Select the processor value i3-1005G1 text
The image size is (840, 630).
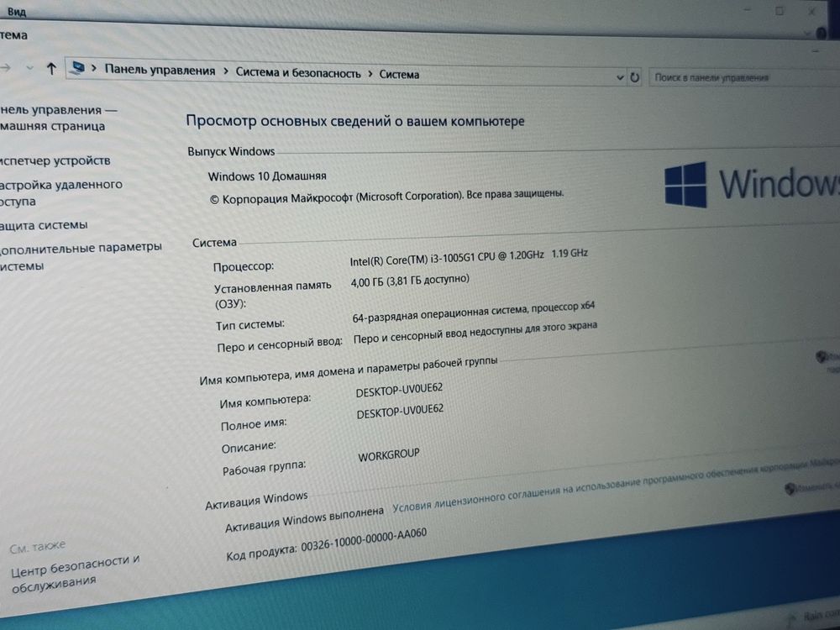tap(469, 257)
